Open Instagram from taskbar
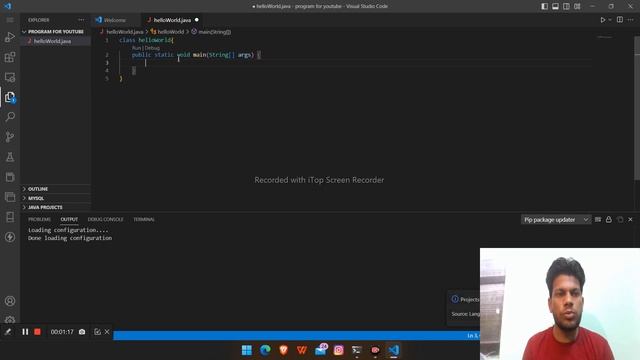 [x=339, y=350]
